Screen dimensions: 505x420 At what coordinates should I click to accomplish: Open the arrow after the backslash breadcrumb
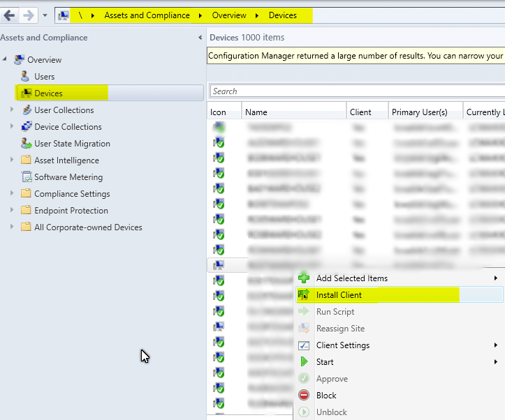coord(93,15)
